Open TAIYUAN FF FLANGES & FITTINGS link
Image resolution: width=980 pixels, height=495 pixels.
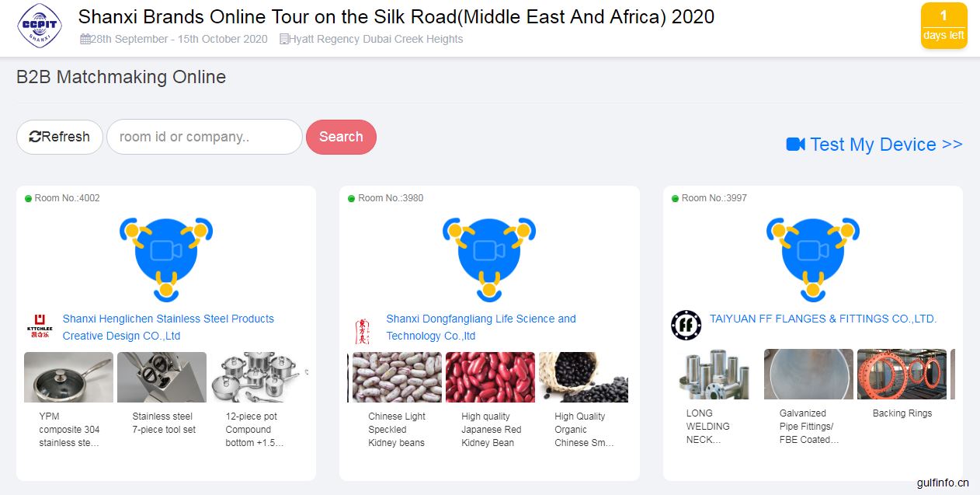(x=823, y=319)
